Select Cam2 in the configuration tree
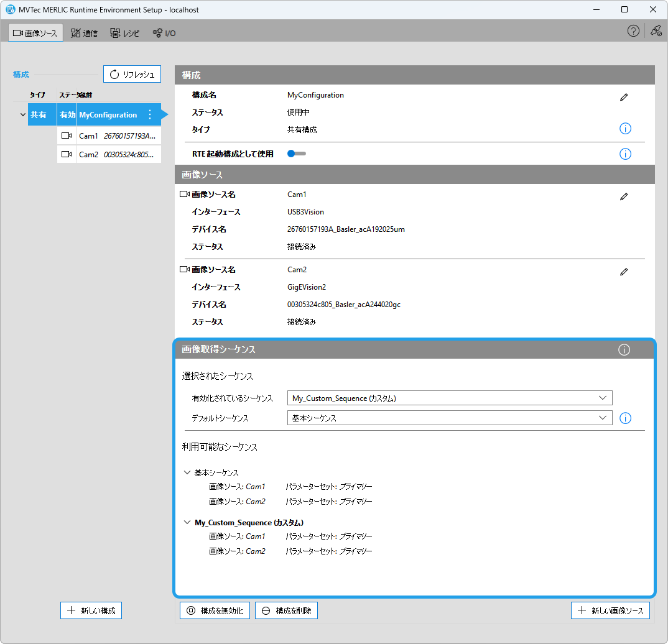Viewport: 668px width, 644px height. coord(109,154)
